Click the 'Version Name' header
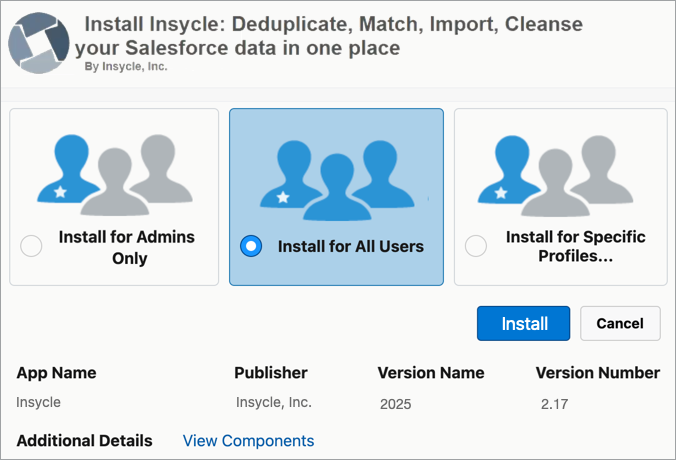676x460 pixels. 431,373
